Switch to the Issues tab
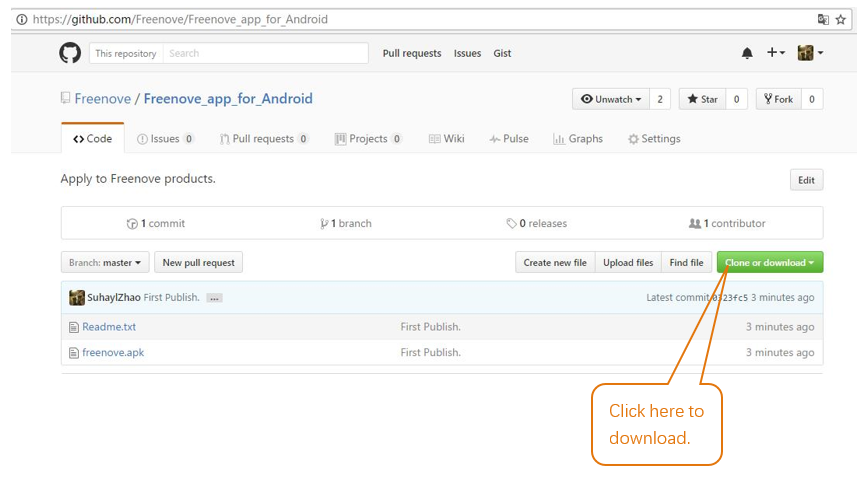862x478 pixels. coord(165,139)
